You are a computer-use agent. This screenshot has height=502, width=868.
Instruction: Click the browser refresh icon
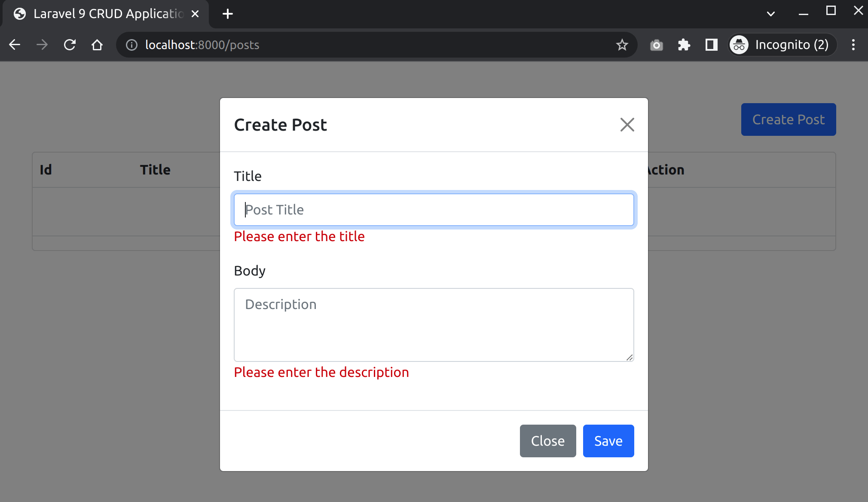[70, 45]
